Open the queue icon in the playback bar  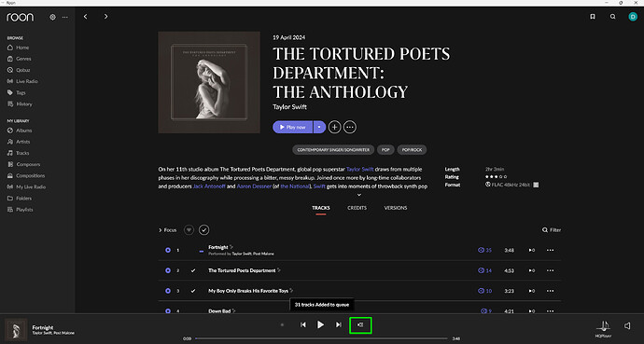point(360,324)
